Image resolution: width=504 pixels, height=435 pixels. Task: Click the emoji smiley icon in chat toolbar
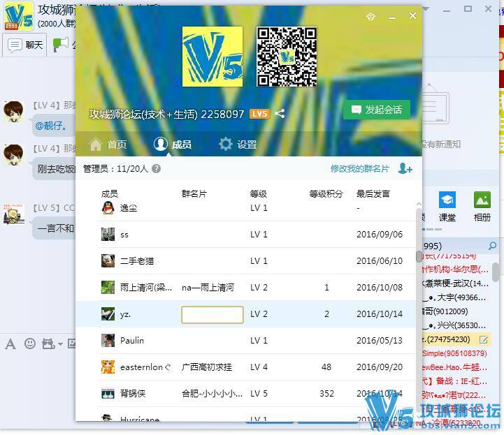pyautogui.click(x=29, y=344)
